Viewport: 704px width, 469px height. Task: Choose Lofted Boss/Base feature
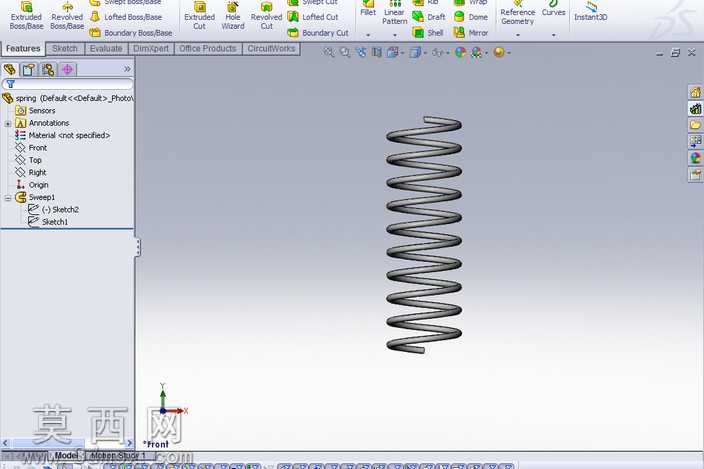pyautogui.click(x=126, y=17)
